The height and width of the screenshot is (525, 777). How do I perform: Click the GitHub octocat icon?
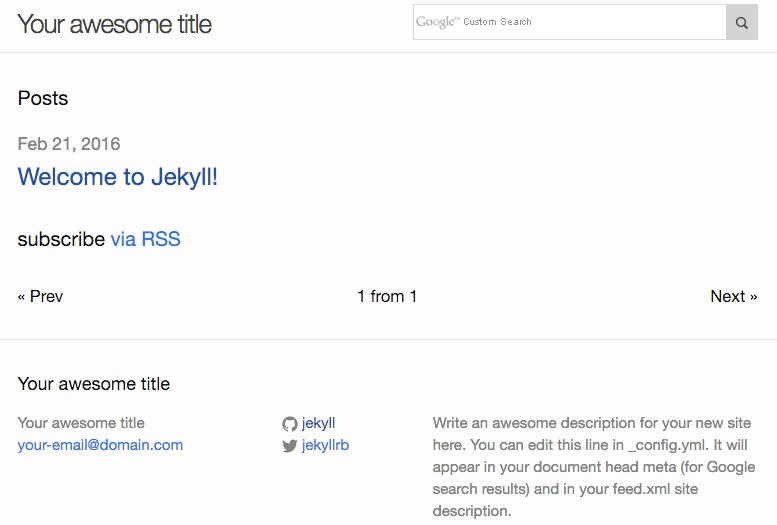pyautogui.click(x=290, y=424)
